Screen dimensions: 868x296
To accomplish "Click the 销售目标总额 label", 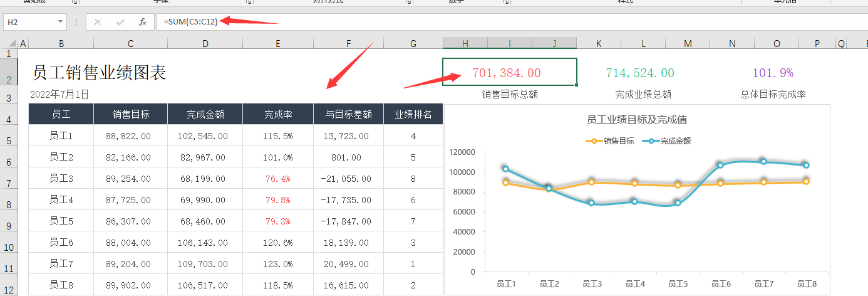I will (x=510, y=95).
